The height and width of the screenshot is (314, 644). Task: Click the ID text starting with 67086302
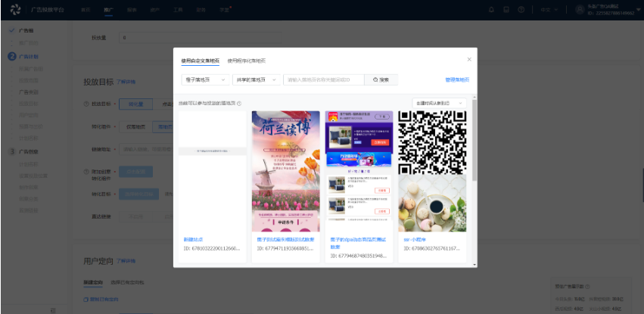432,249
